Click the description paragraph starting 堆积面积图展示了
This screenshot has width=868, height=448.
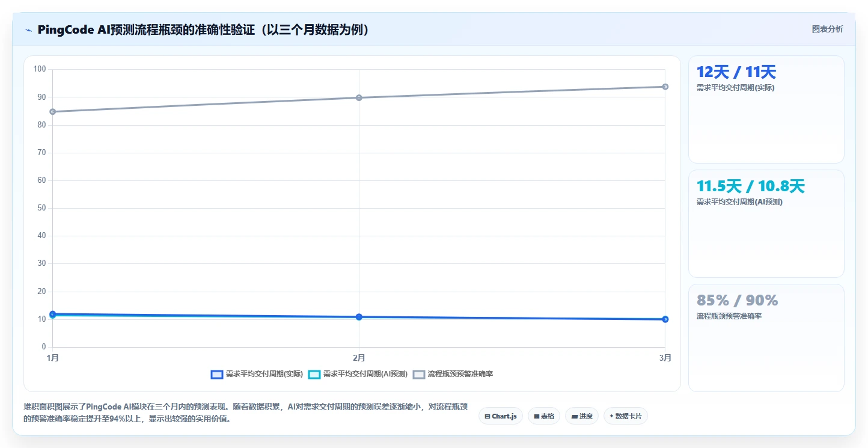point(246,413)
